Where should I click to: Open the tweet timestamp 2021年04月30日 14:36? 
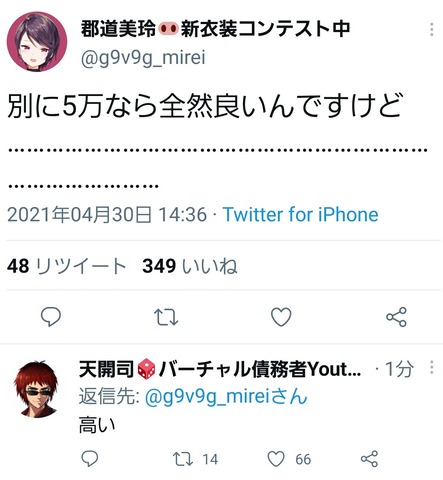point(107,214)
